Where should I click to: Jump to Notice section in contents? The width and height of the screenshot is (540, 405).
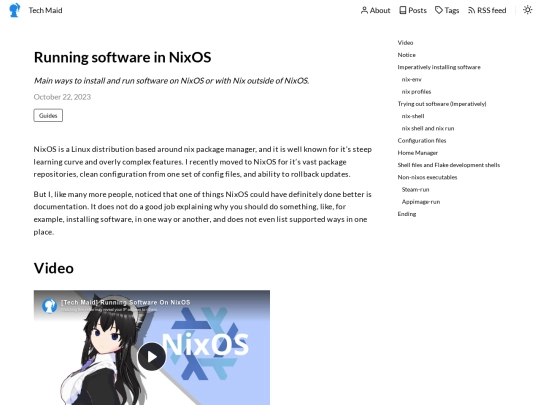406,55
